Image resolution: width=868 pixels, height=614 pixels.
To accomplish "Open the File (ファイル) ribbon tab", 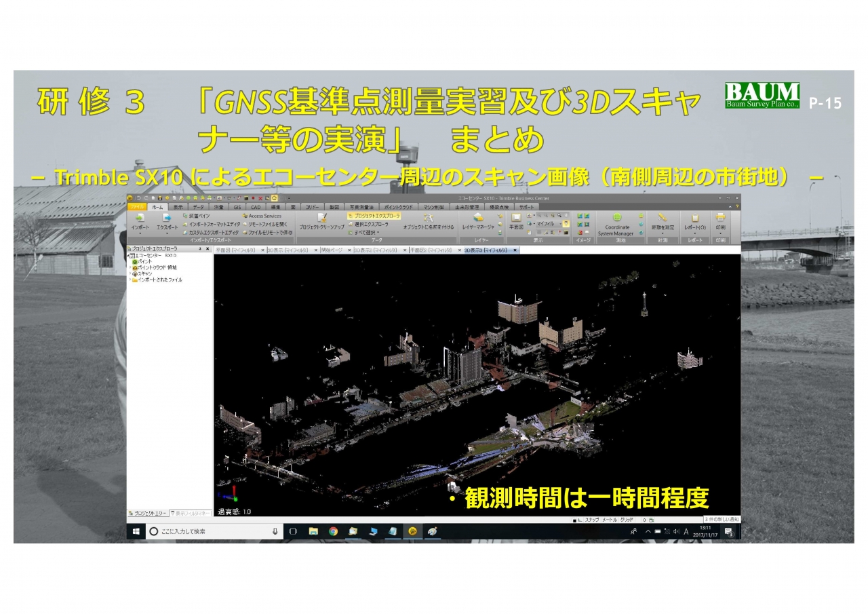I will (137, 207).
